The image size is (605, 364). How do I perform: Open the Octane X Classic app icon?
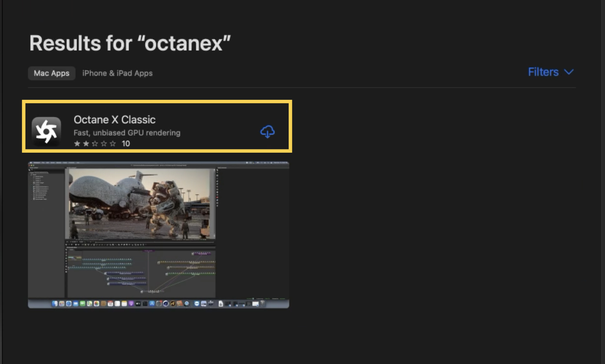[x=46, y=131]
